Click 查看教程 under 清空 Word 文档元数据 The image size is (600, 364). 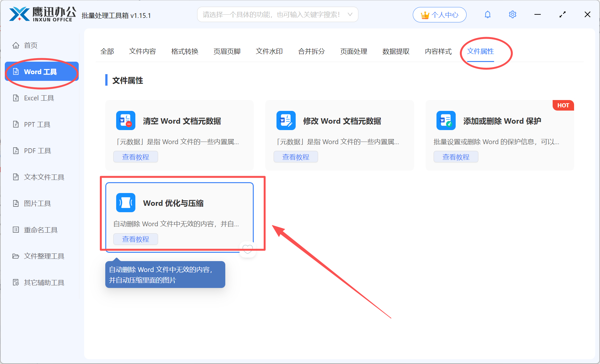click(136, 157)
